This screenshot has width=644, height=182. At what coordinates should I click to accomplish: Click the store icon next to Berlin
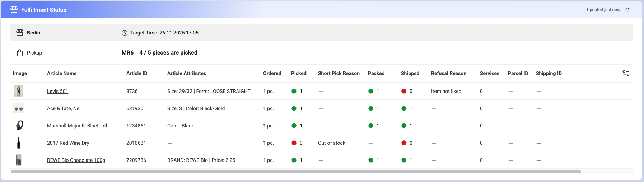(x=20, y=33)
